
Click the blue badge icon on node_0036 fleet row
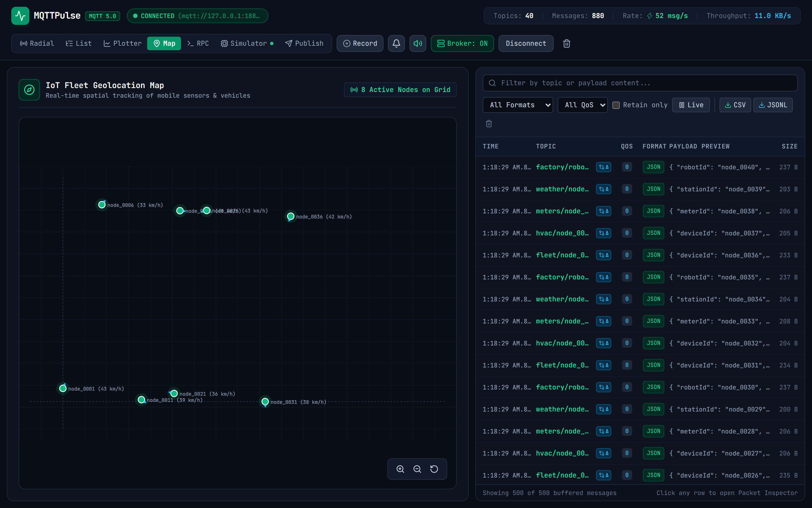coord(603,255)
